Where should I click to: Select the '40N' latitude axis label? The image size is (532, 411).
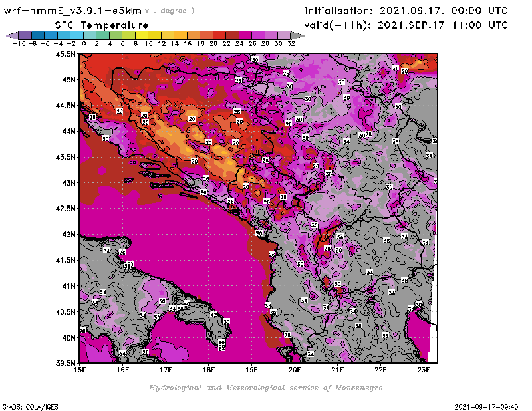[x=68, y=338]
